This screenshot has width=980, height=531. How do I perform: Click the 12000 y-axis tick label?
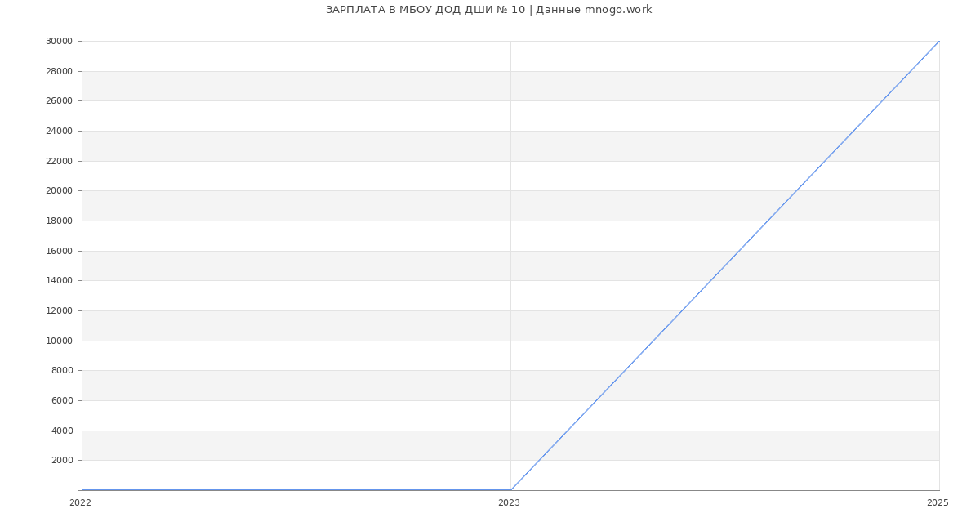pos(59,311)
